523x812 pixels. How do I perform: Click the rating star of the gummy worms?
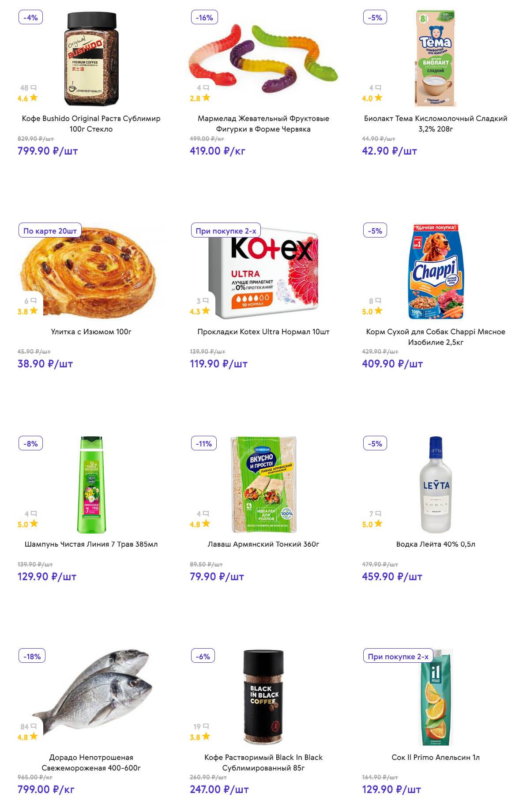tap(206, 98)
